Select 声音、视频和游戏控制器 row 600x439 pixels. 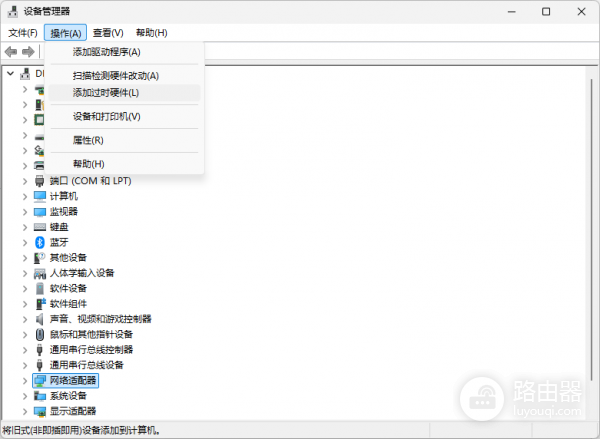tap(101, 319)
